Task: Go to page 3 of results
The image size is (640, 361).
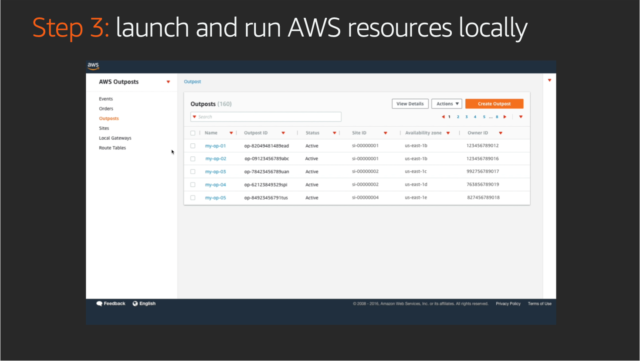Action: pyautogui.click(x=467, y=117)
